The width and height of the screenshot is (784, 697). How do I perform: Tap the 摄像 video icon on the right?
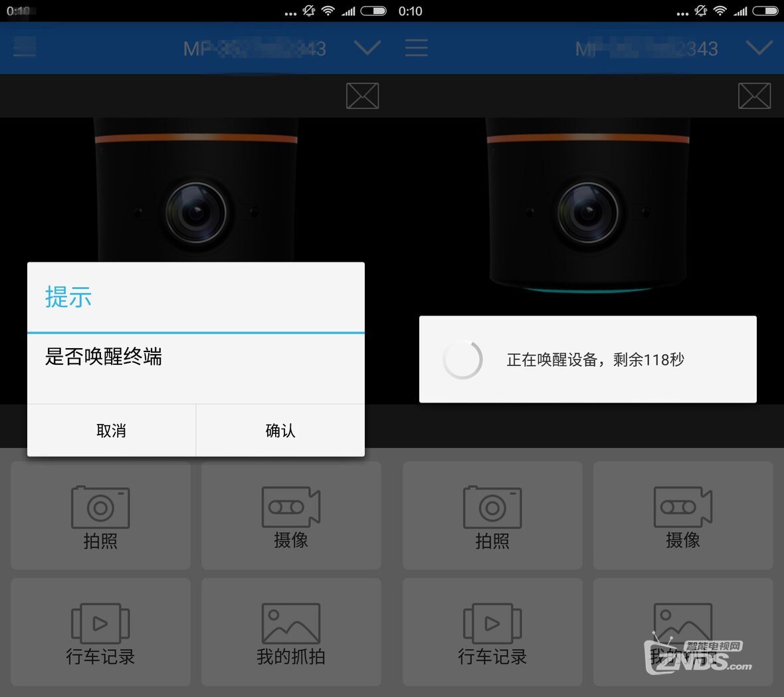[x=682, y=515]
